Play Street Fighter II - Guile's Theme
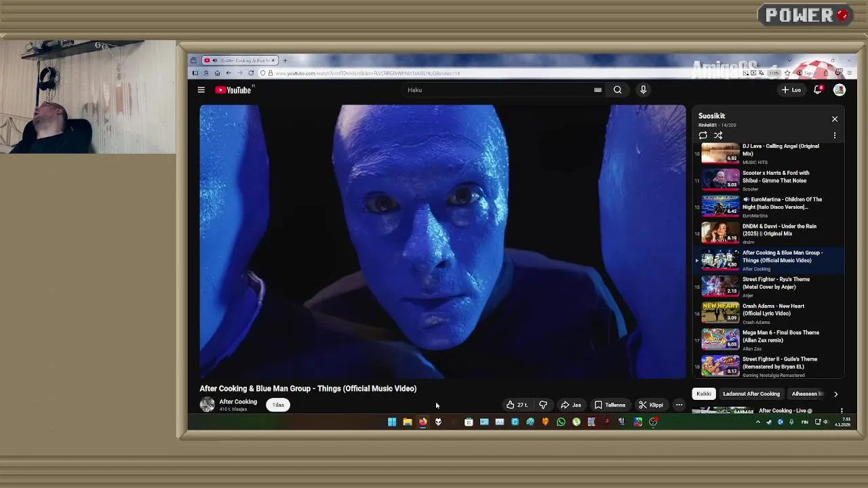Screen dimensions: 868x488 [769, 366]
